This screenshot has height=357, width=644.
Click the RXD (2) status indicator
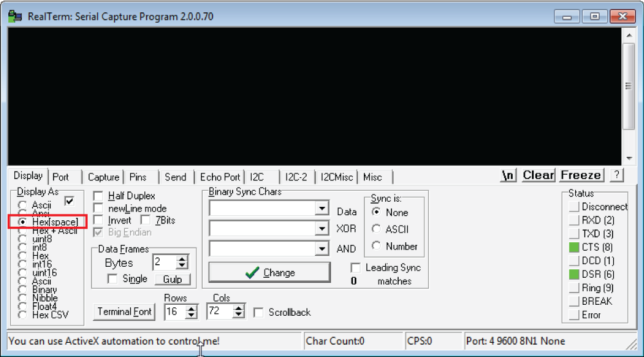[574, 220]
